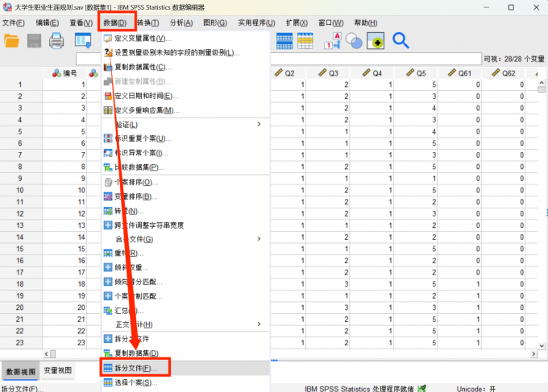This screenshot has width=548, height=392.
Task: Choose 标识异常个案(I) menu entry
Action: point(186,153)
